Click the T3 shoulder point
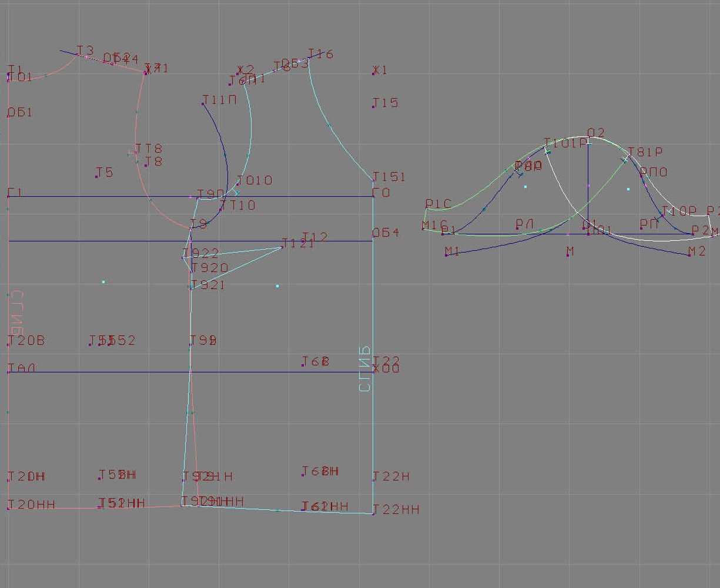Screen dimensions: 720x588 [77, 54]
